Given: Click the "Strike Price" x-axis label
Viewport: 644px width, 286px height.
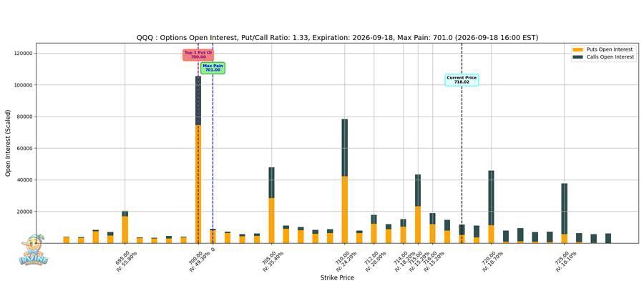Looking at the screenshot, I should [337, 278].
